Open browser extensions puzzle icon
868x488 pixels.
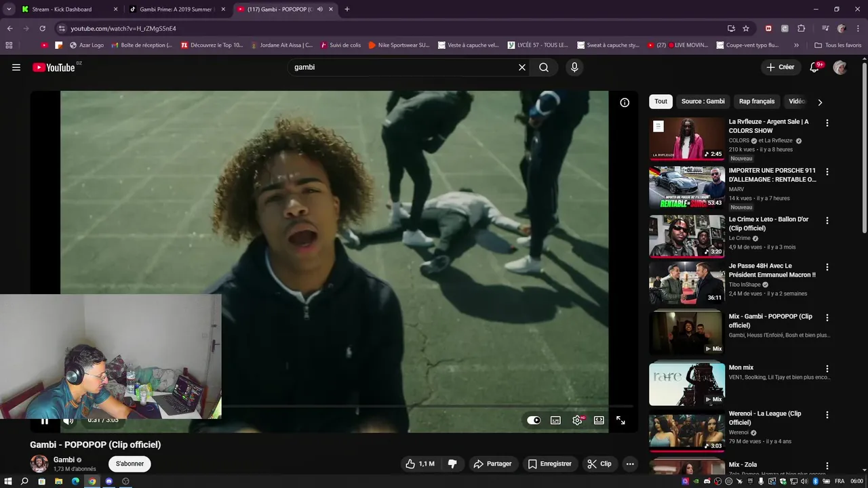tap(801, 28)
